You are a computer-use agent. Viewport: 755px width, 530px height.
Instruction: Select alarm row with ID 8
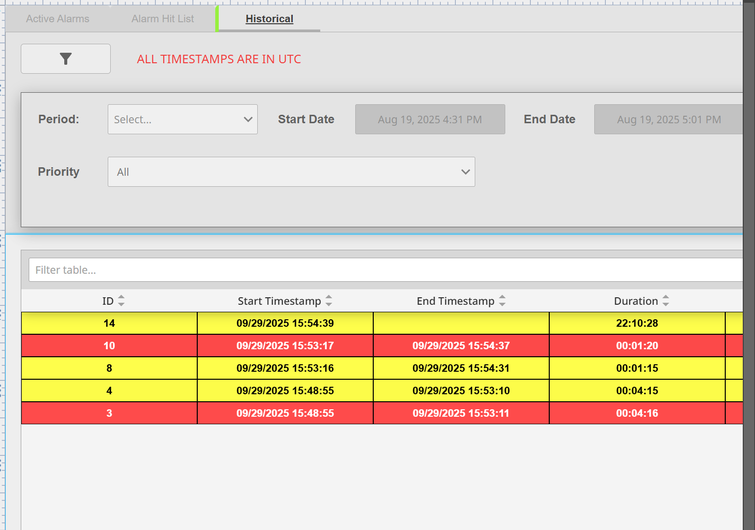[108, 368]
